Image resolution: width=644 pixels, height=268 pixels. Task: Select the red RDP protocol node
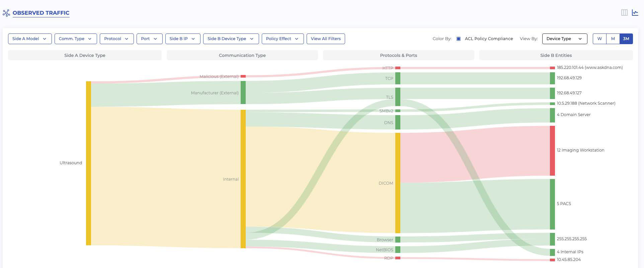398,258
